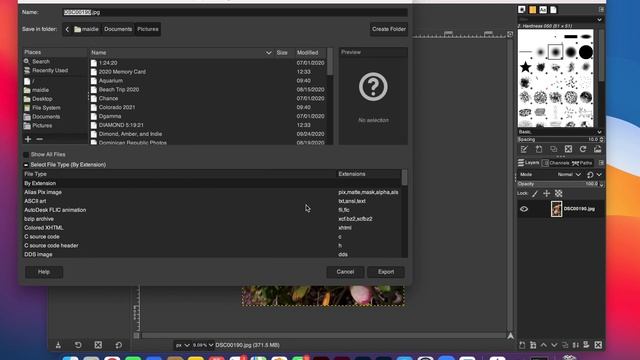Image resolution: width=640 pixels, height=360 pixels.
Task: Click Delete this layer icon
Action: 598,345
